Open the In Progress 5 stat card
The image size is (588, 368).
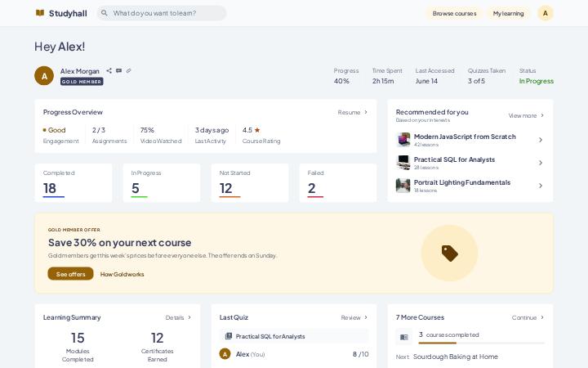tap(162, 183)
